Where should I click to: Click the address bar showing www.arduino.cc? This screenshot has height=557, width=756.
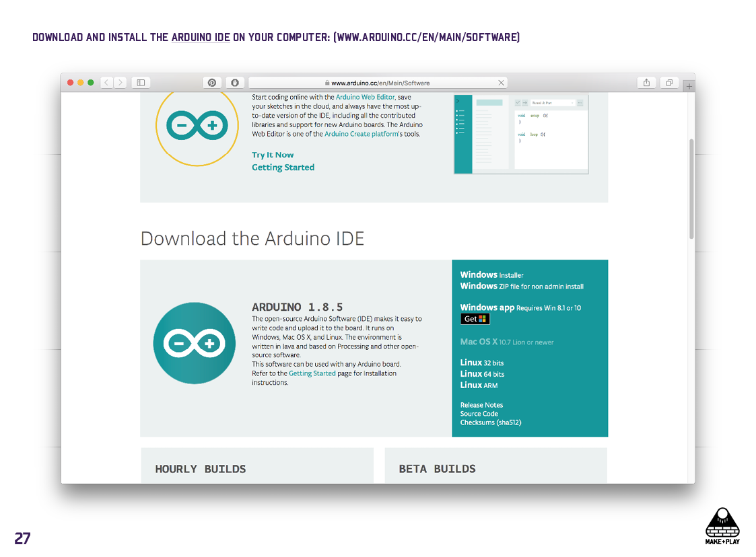point(378,83)
